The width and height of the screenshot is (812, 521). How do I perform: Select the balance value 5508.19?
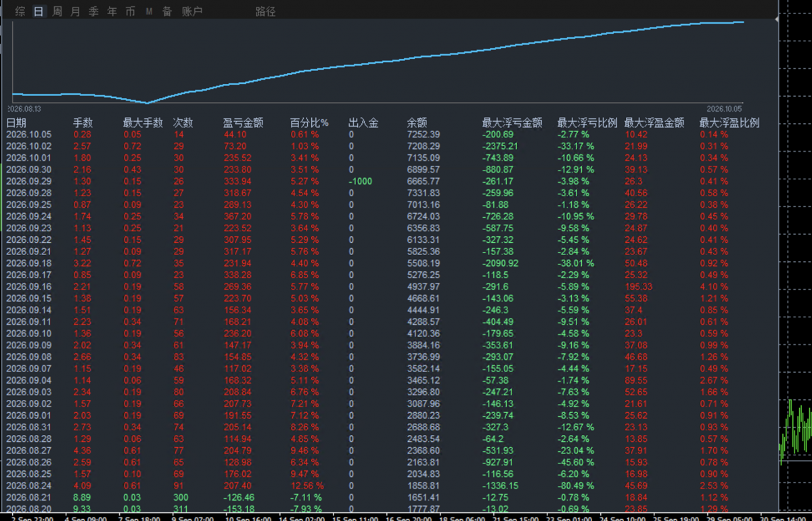click(x=423, y=263)
